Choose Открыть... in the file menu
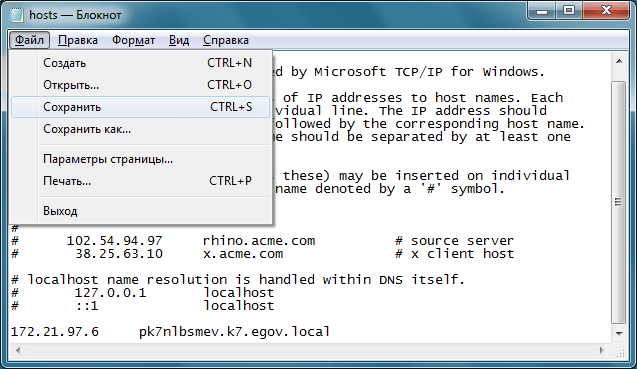The height and width of the screenshot is (369, 637). tap(140, 85)
